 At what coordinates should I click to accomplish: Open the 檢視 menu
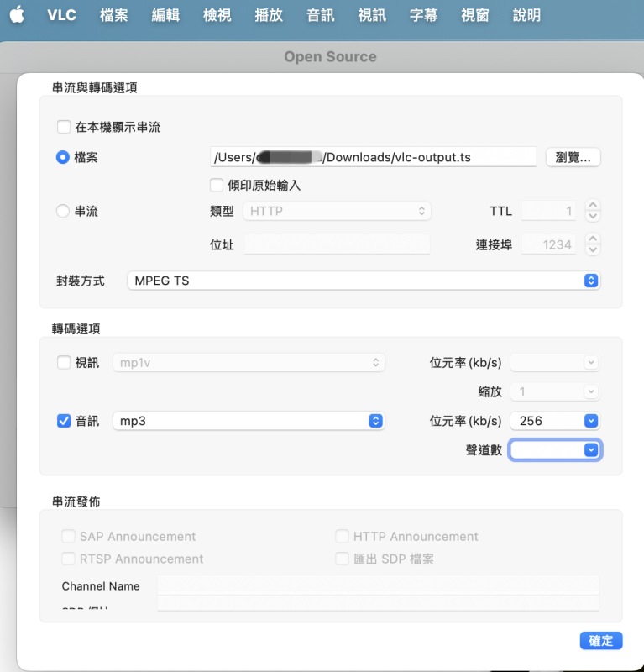tap(217, 15)
